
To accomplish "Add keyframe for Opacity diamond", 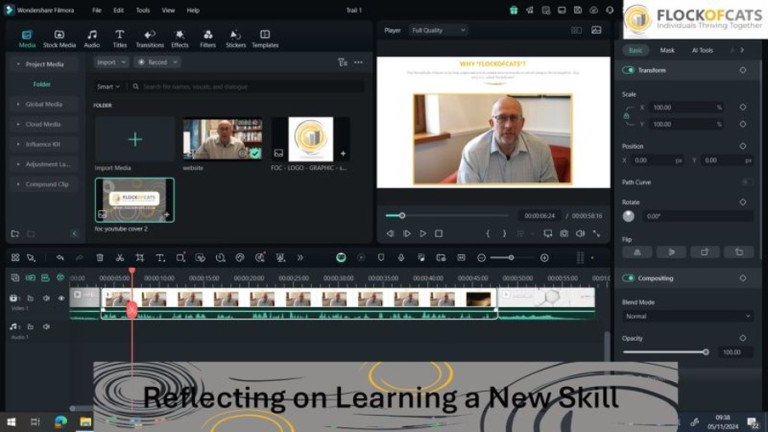I will click(743, 338).
